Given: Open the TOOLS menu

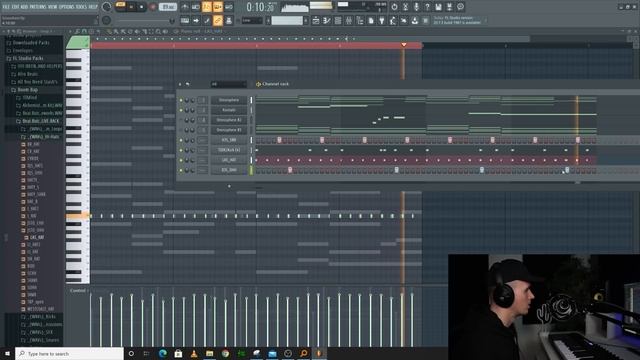Looking at the screenshot, I should [x=82, y=7].
